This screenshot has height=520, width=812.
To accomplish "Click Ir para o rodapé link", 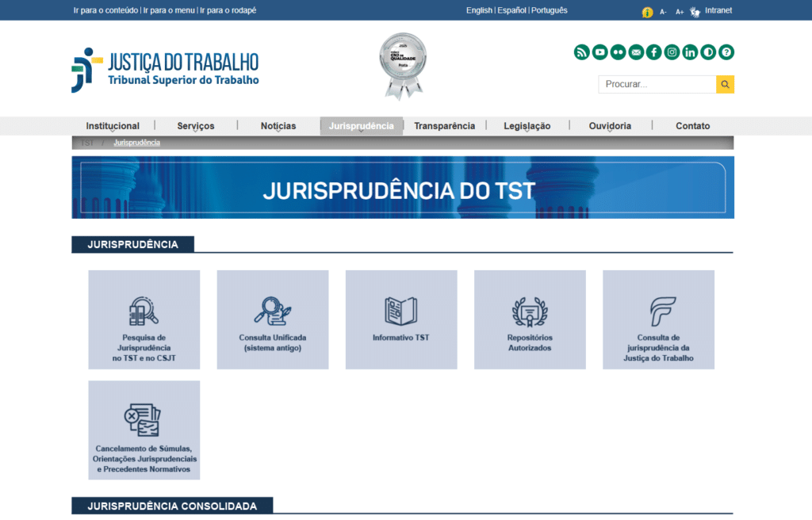I will (228, 10).
